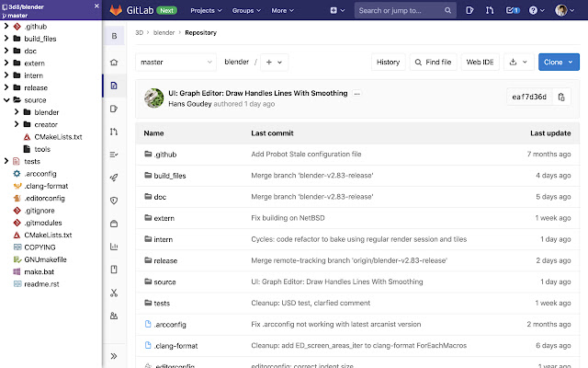Click the Find file button

tap(433, 63)
